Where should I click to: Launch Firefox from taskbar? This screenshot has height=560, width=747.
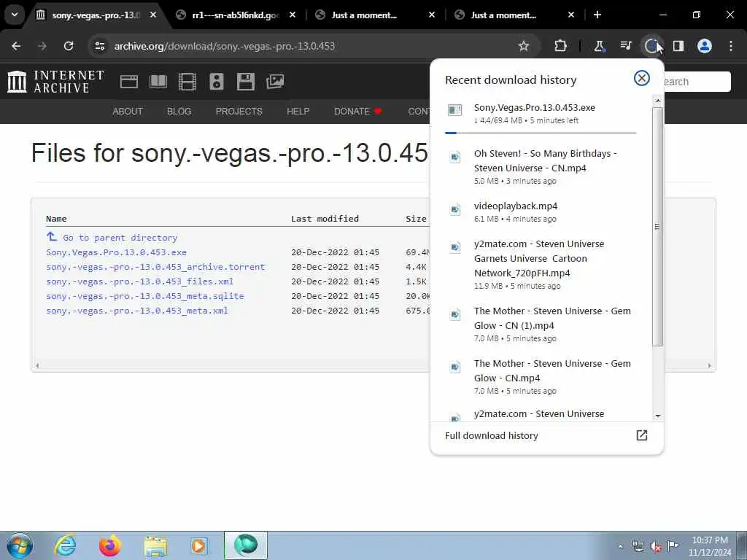[x=109, y=545]
